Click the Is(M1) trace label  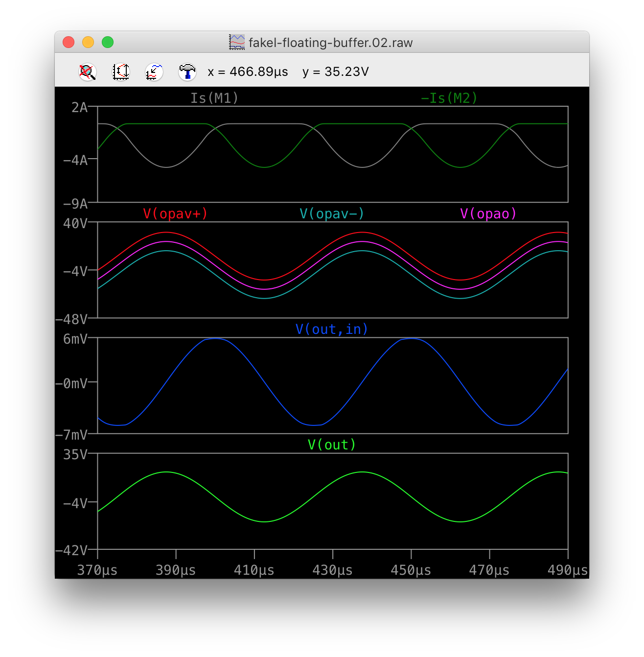click(214, 98)
